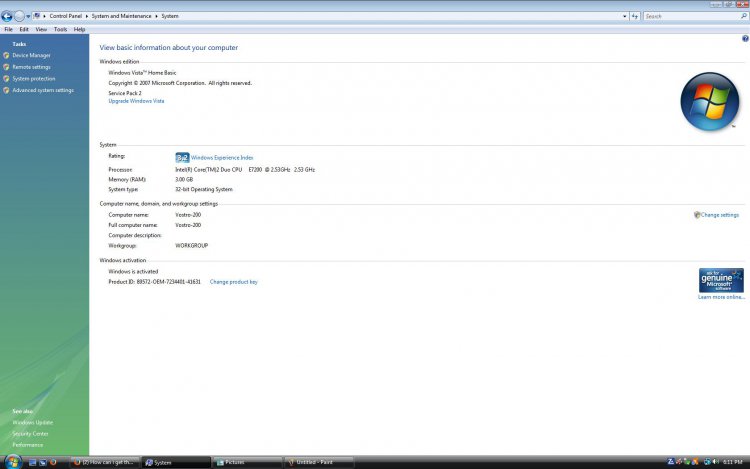Click the shield icon beside Device Manager
Image resolution: width=750 pixels, height=469 pixels.
[6, 55]
